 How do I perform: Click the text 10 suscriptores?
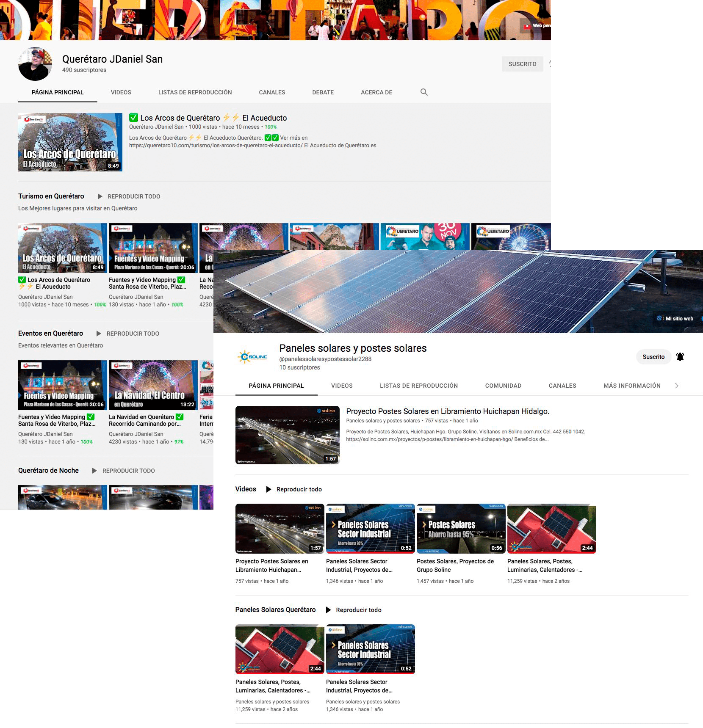click(299, 367)
